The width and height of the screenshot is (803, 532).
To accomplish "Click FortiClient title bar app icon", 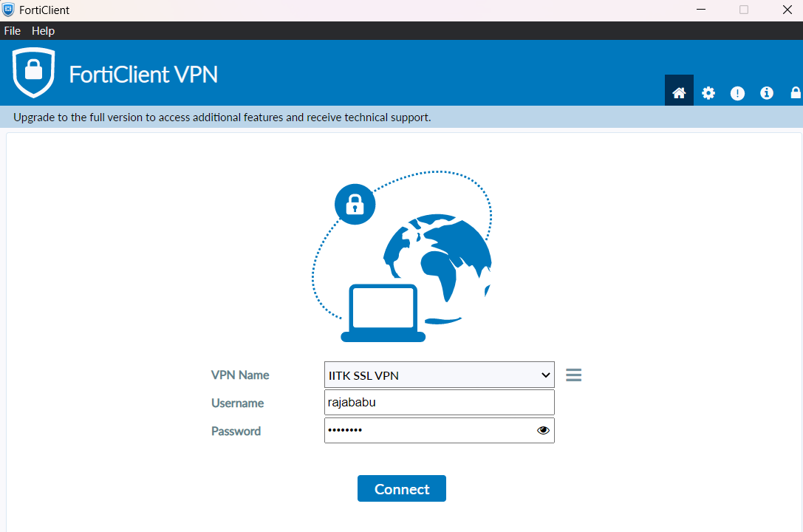I will tap(8, 10).
